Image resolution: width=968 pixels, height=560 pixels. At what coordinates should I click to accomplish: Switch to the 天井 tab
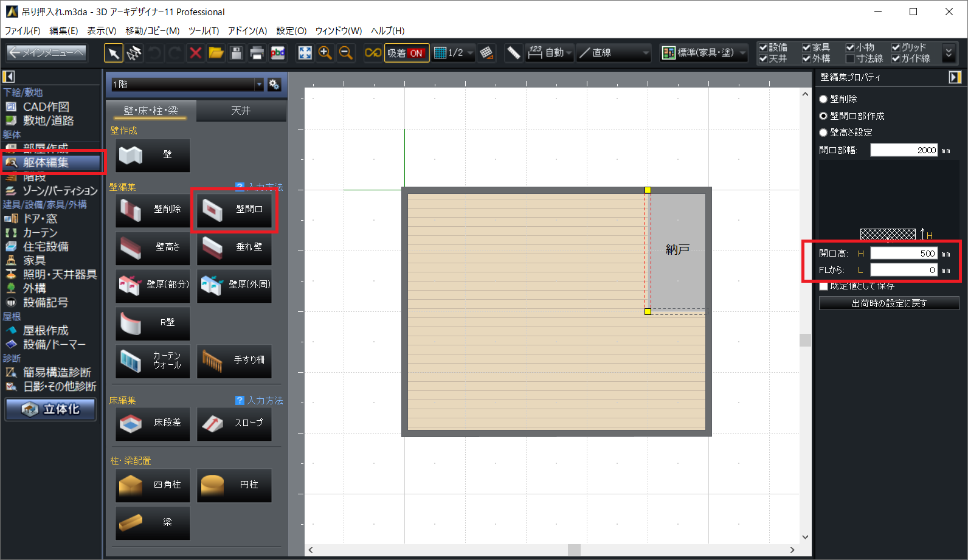(x=241, y=111)
